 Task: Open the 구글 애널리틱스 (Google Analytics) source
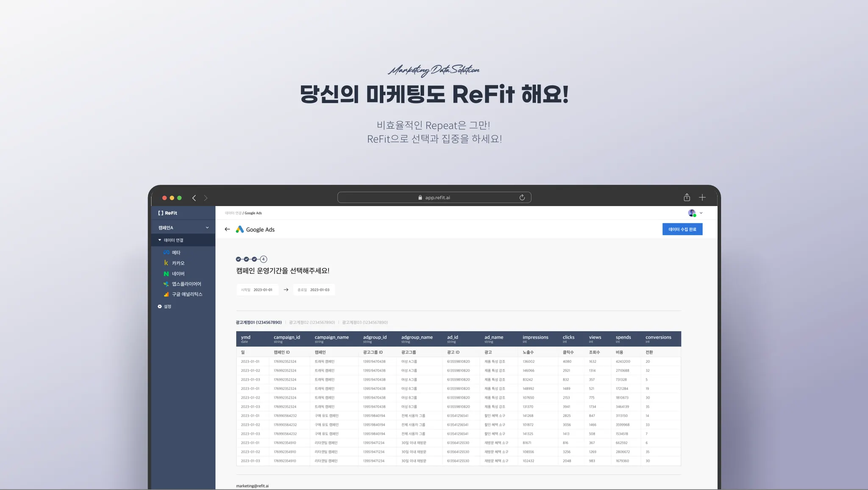[186, 294]
